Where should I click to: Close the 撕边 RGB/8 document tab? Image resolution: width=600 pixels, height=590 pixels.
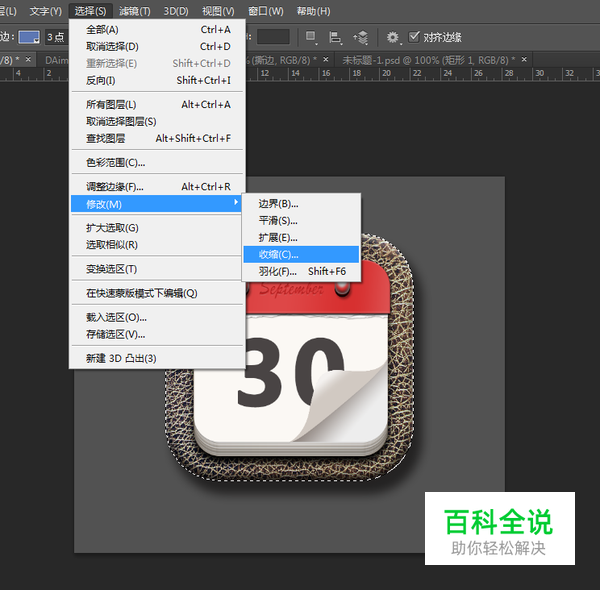click(326, 59)
